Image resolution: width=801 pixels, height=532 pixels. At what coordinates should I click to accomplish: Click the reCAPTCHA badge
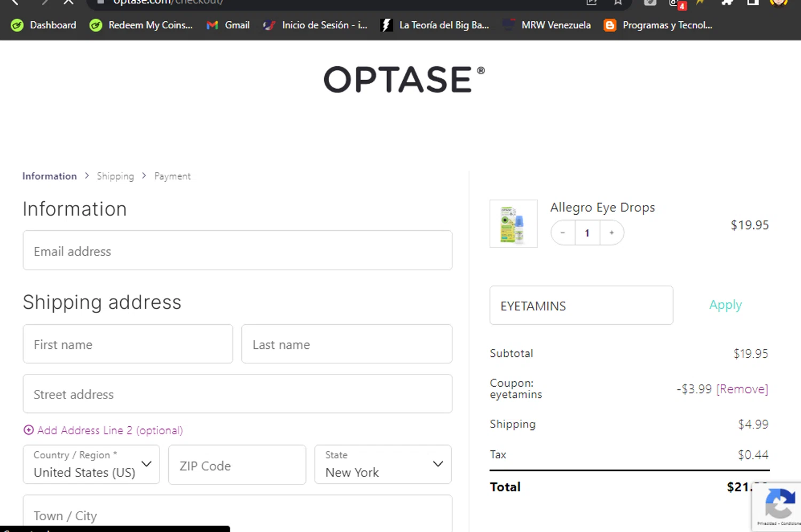tap(778, 507)
